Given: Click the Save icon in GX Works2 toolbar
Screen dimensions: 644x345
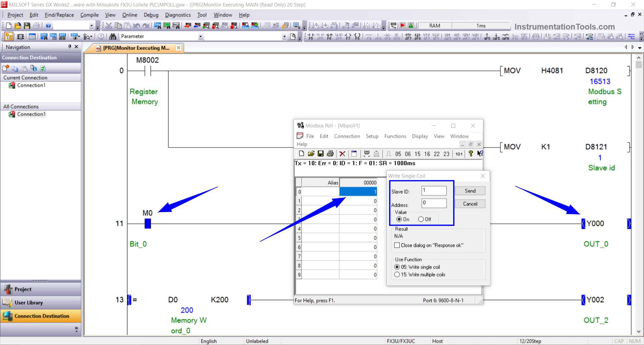Looking at the screenshot, I should click(27, 26).
